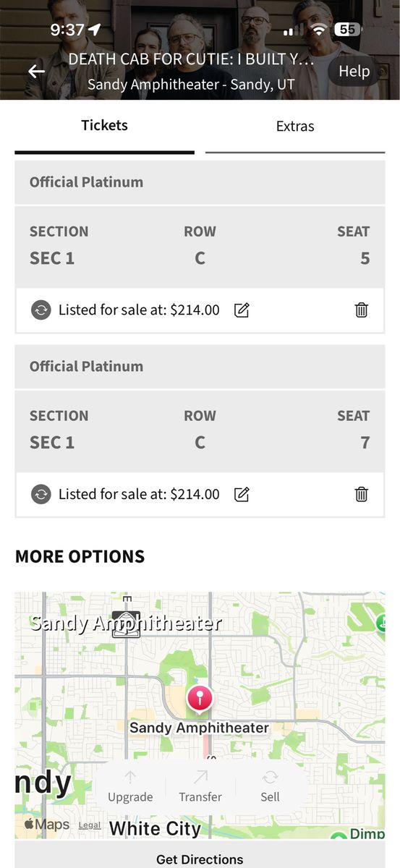Select the Tickets tab
Viewport: 400px width, 868px height.
click(104, 126)
